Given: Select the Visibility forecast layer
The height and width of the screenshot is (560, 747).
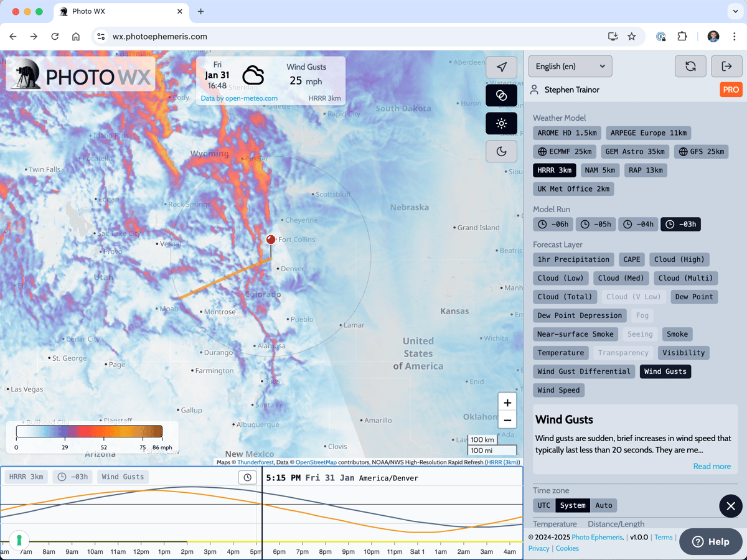Looking at the screenshot, I should pos(684,353).
